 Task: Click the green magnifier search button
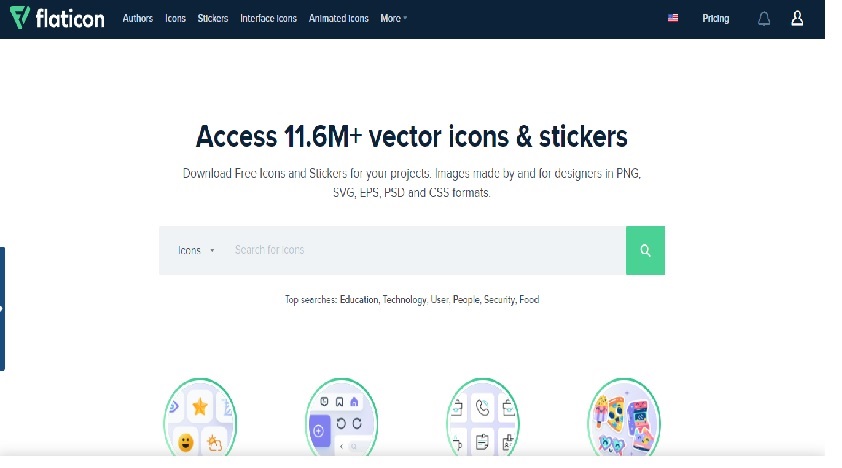click(645, 250)
